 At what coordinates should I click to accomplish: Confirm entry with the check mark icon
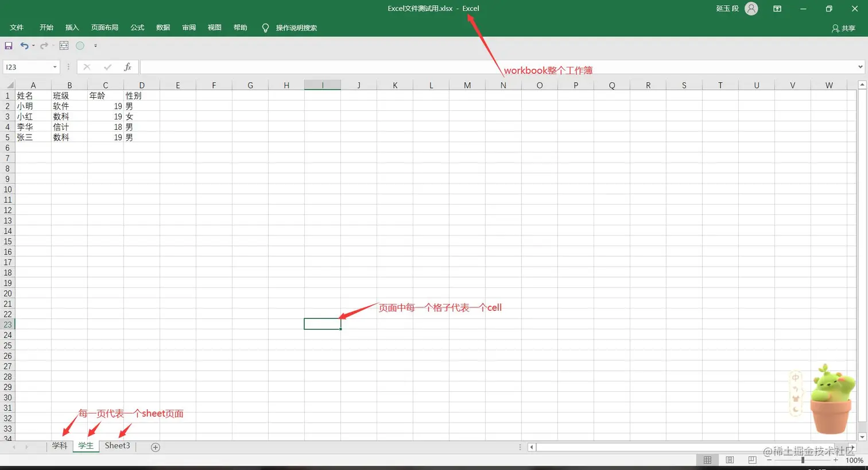[107, 67]
